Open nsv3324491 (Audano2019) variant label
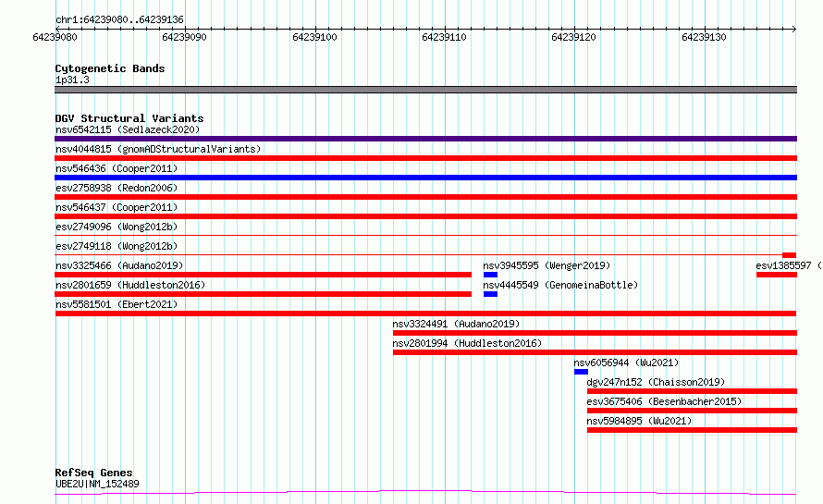The image size is (823, 504). pyautogui.click(x=456, y=324)
